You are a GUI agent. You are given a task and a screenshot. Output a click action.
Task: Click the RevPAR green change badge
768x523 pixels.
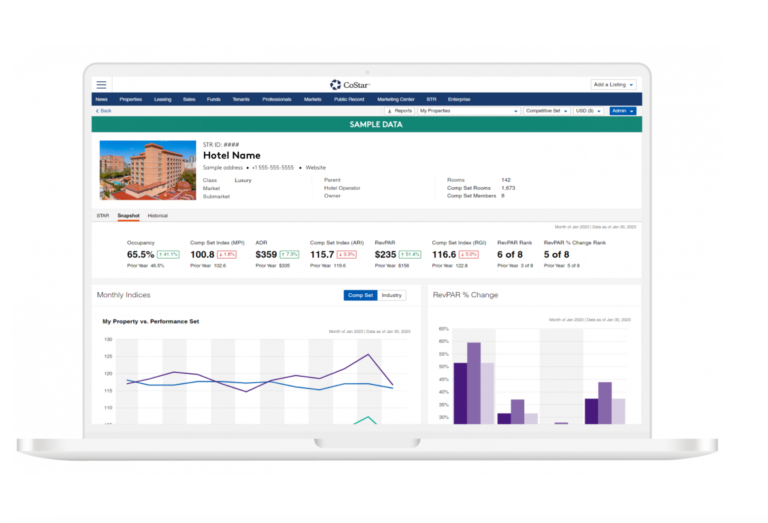[409, 255]
